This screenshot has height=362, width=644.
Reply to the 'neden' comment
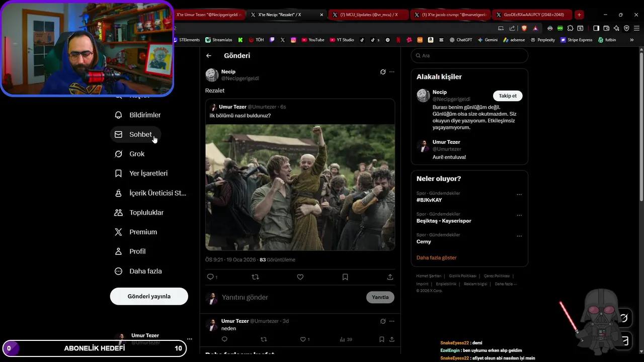point(224,339)
